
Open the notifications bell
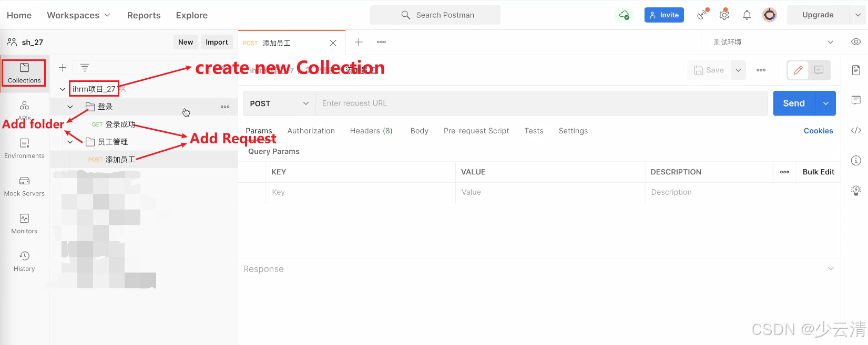click(747, 15)
